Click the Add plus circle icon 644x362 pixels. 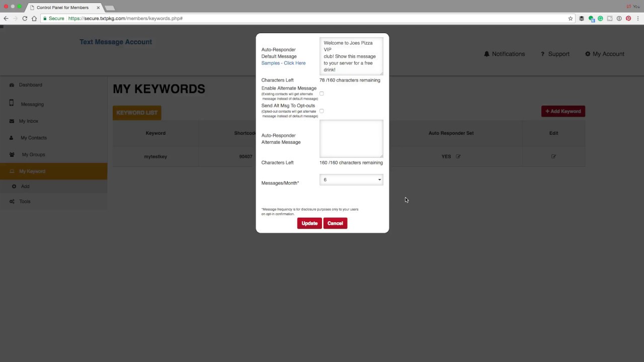(x=14, y=187)
